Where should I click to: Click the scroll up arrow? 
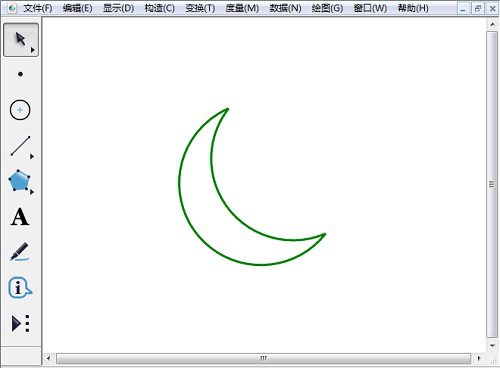492,24
